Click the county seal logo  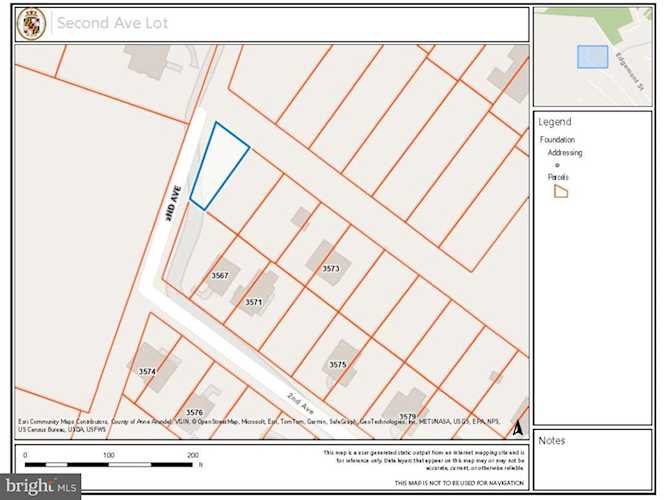pos(31,23)
